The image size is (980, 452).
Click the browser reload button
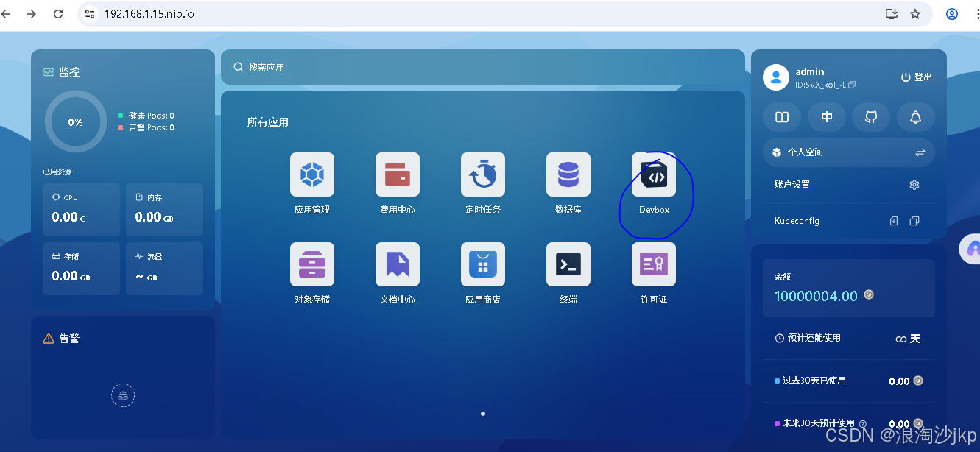[x=58, y=14]
